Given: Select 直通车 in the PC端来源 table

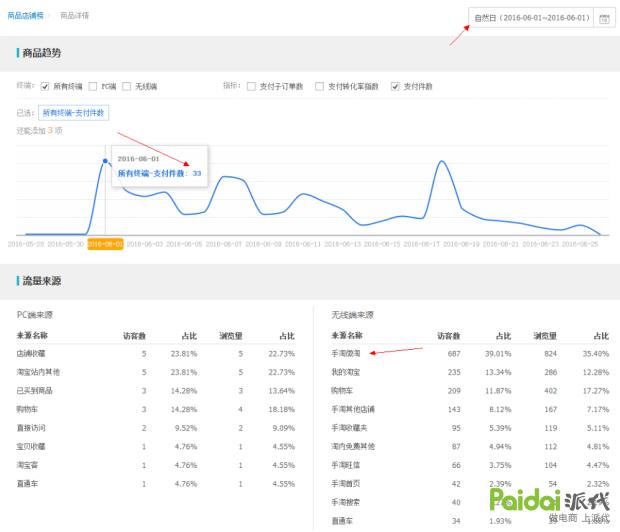Looking at the screenshot, I should click(x=156, y=484).
